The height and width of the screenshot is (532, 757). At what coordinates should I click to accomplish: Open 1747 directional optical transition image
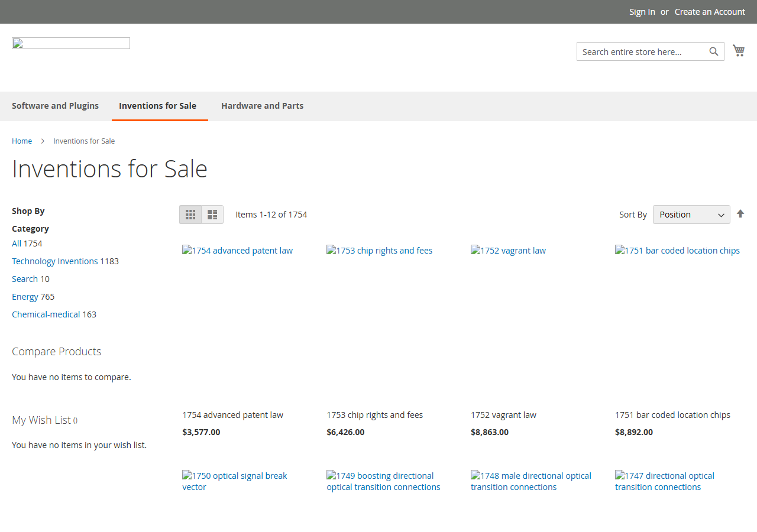pos(665,481)
